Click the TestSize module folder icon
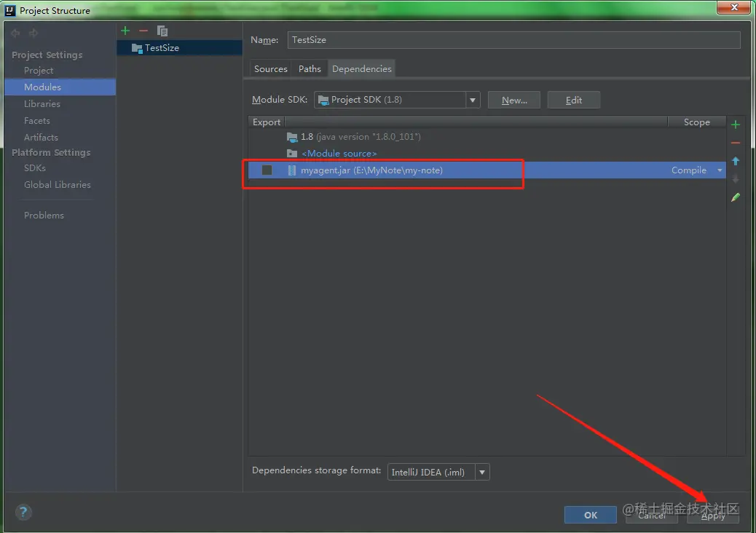 137,48
